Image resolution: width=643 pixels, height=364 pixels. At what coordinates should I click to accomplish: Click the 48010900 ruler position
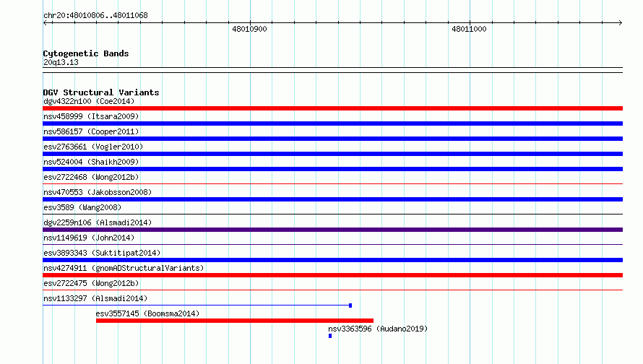coord(249,29)
